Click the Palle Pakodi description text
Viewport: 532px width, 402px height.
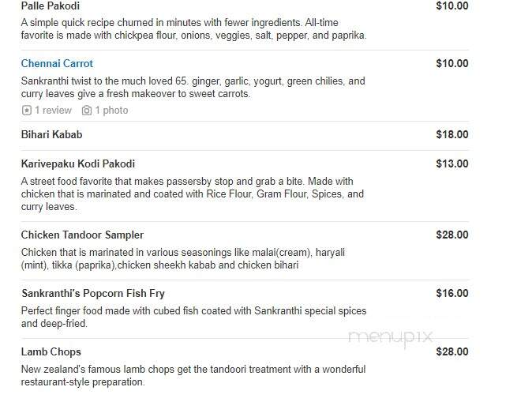pos(193,29)
